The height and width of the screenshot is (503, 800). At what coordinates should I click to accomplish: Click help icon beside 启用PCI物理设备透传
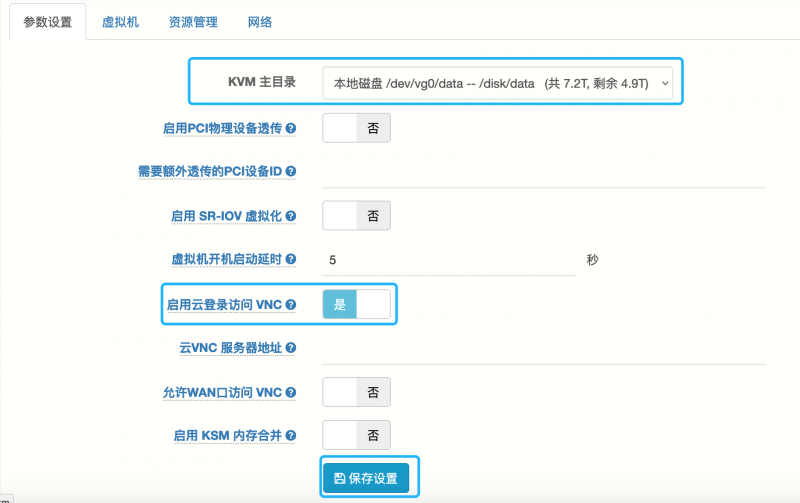(291, 128)
